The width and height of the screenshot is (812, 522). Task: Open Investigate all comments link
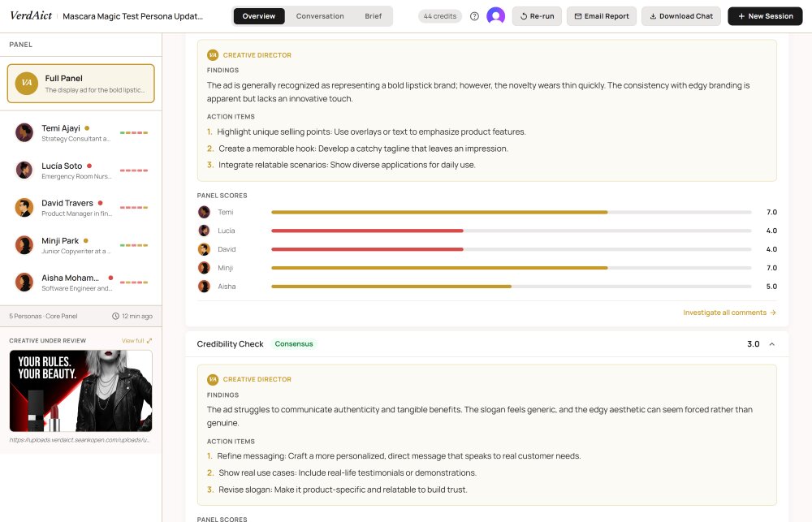(729, 313)
